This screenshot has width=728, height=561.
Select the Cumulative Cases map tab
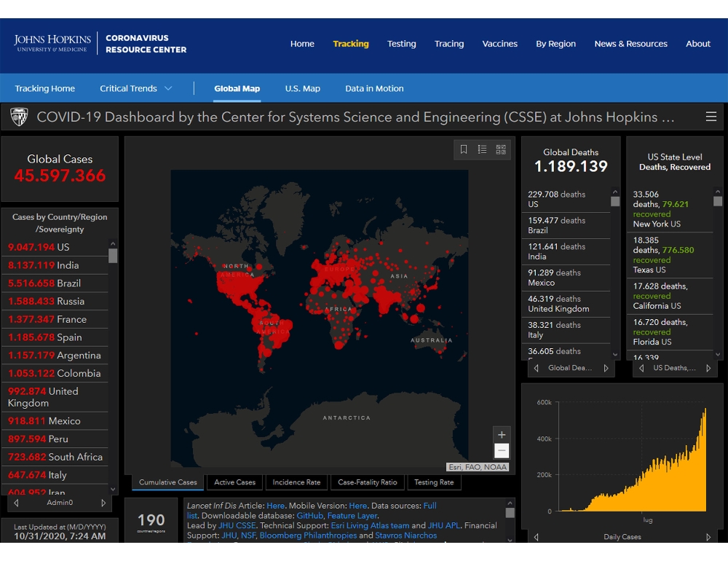pos(168,482)
